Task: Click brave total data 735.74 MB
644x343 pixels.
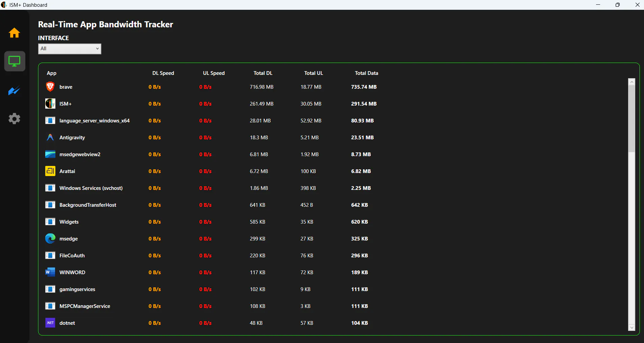Action: pyautogui.click(x=364, y=87)
